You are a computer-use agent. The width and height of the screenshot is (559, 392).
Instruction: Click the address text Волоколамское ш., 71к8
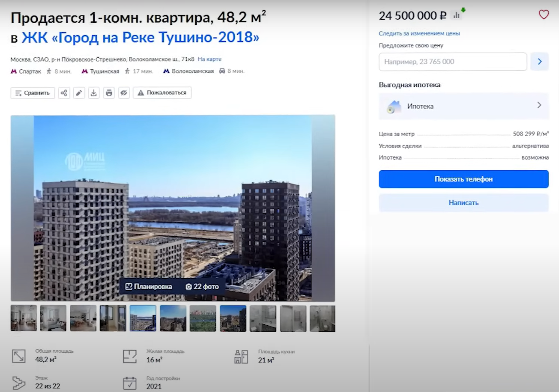(161, 59)
